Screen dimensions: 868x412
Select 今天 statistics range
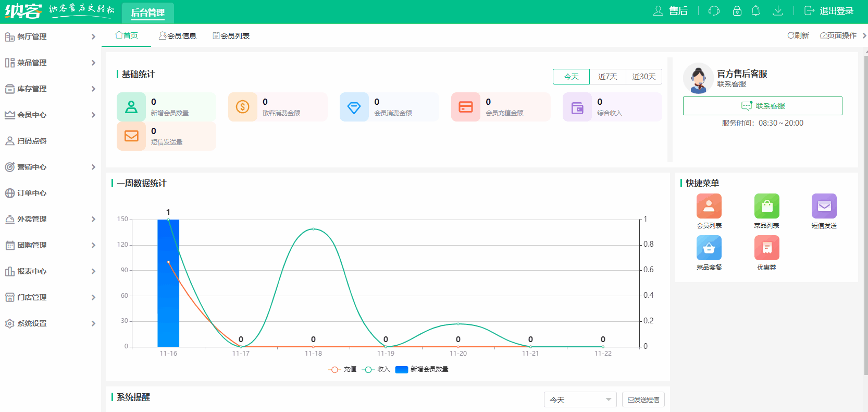click(571, 77)
